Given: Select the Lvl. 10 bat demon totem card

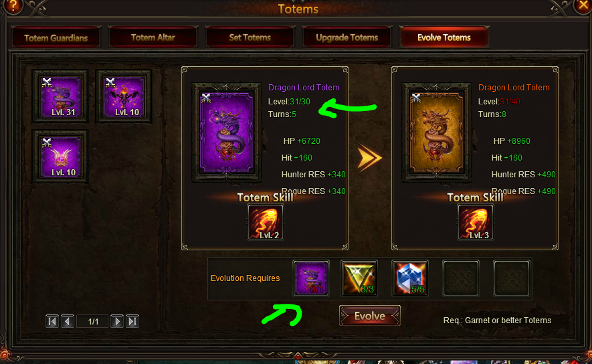Looking at the screenshot, I should 124,96.
